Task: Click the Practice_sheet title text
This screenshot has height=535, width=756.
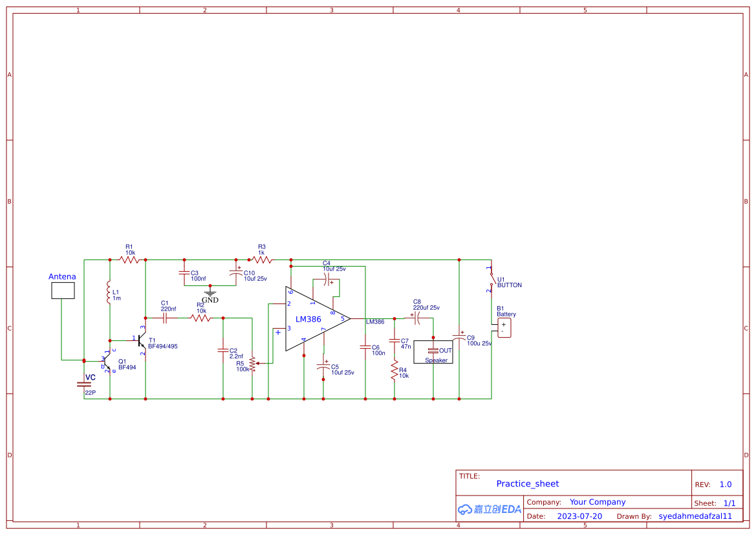Action: point(528,484)
